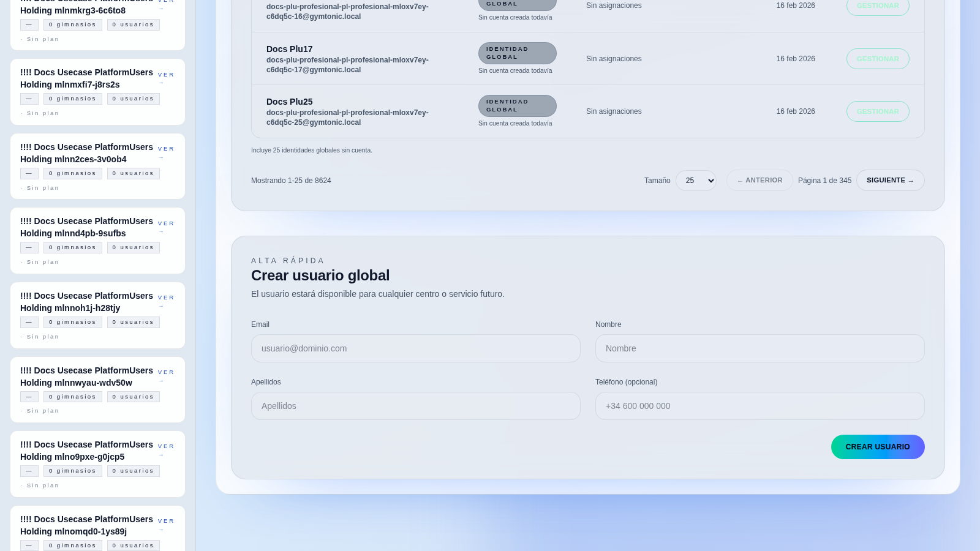The height and width of the screenshot is (551, 980).
Task: Open Ver link for Holding mlnnd4pb-9sufbs
Action: tap(165, 227)
